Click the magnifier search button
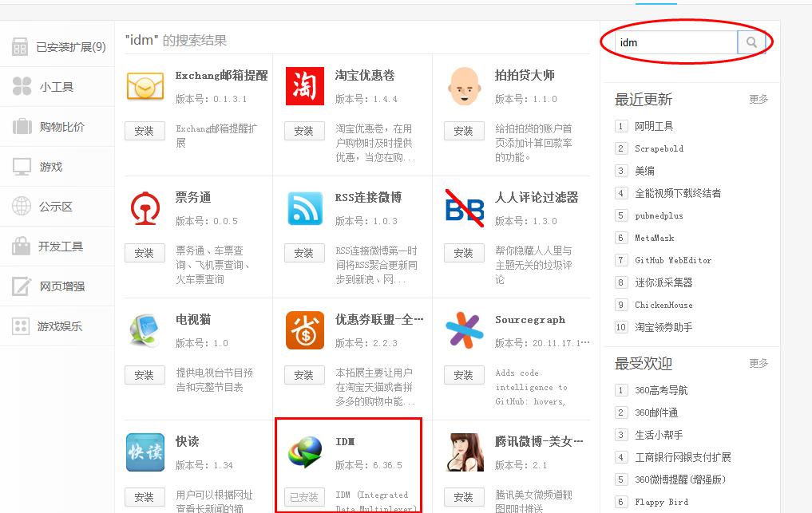Viewport: 812px width, 513px height. (751, 42)
